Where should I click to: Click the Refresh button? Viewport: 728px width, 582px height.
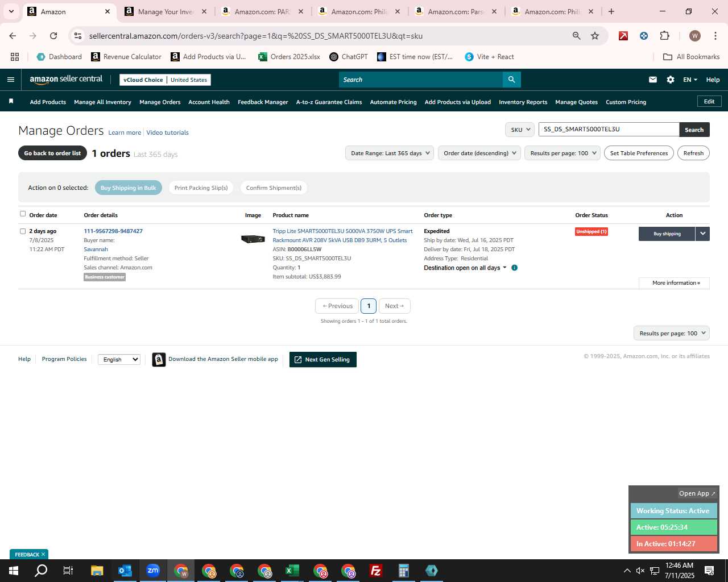pos(693,153)
